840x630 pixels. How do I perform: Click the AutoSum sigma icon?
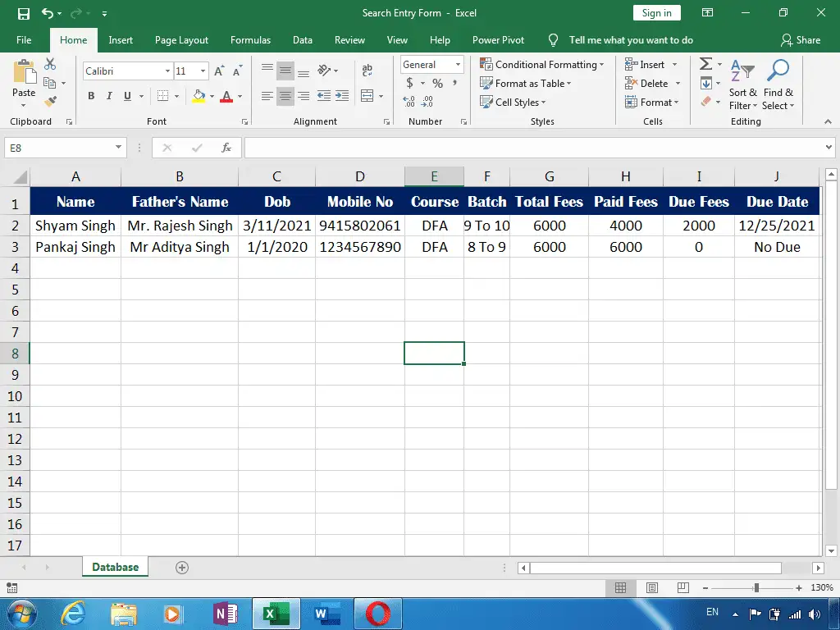click(706, 64)
